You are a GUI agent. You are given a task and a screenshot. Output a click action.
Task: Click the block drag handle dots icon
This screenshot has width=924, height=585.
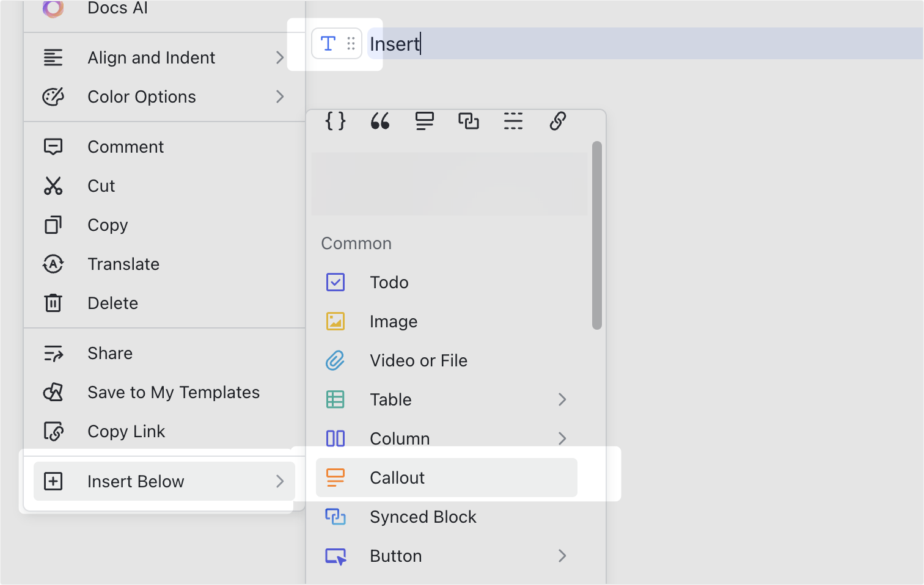point(351,43)
